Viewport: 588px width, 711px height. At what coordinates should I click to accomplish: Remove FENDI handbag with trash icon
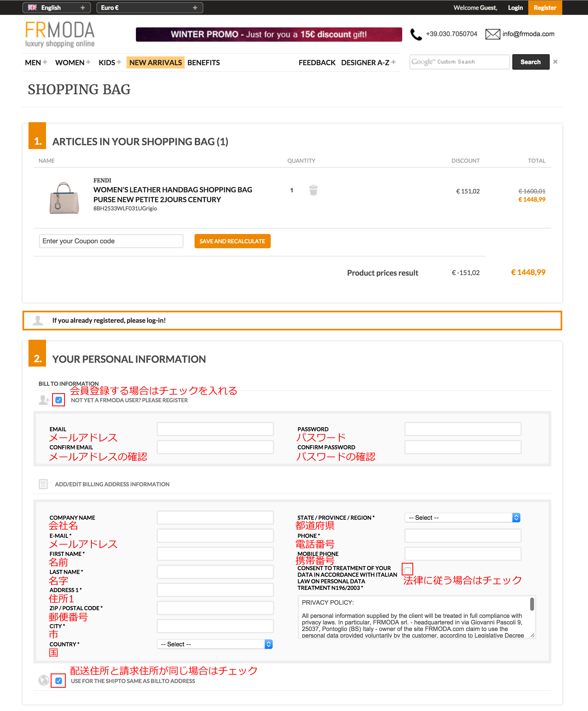tap(313, 190)
